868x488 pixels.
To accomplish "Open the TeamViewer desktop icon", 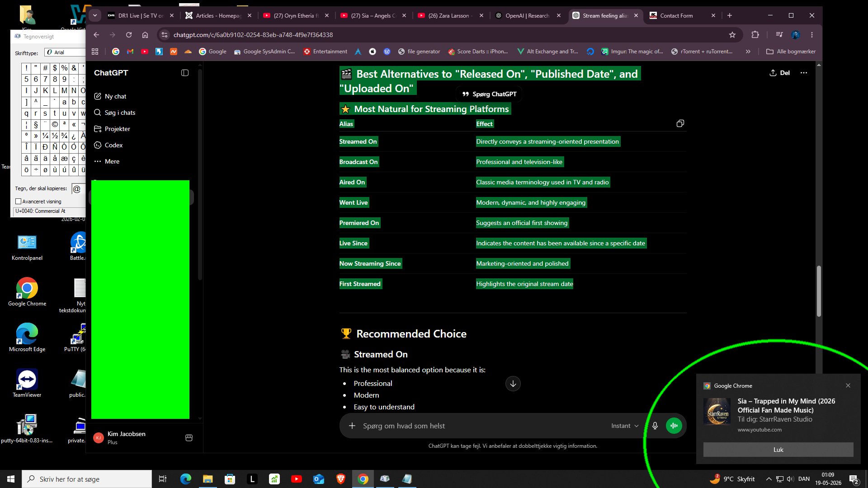I will click(x=27, y=383).
